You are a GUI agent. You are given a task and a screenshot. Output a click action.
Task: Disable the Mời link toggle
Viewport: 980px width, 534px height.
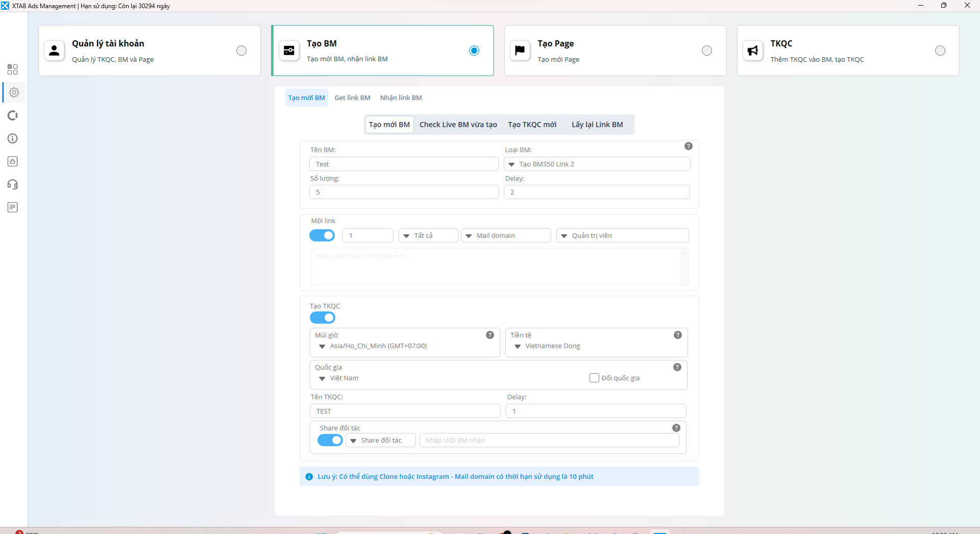[x=322, y=235]
